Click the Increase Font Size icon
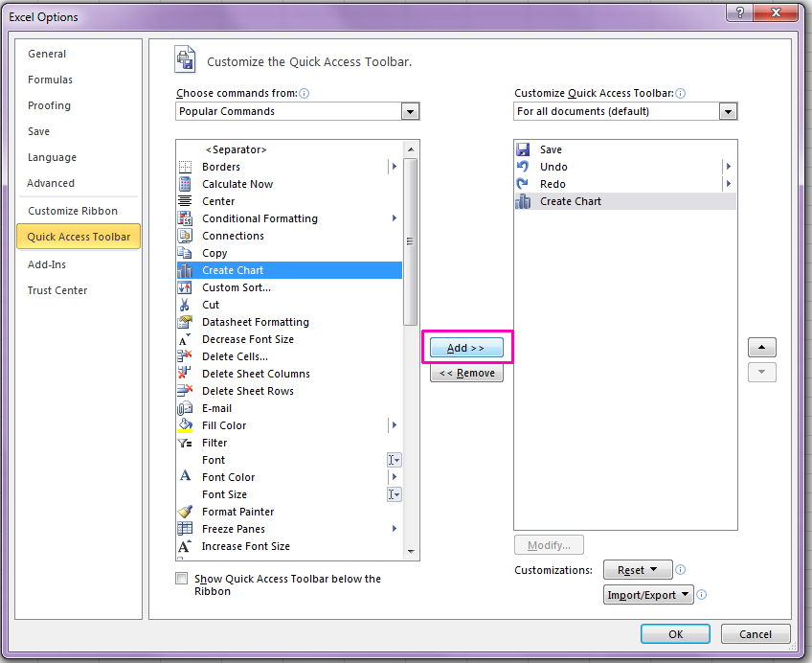The width and height of the screenshot is (812, 663). pos(185,546)
